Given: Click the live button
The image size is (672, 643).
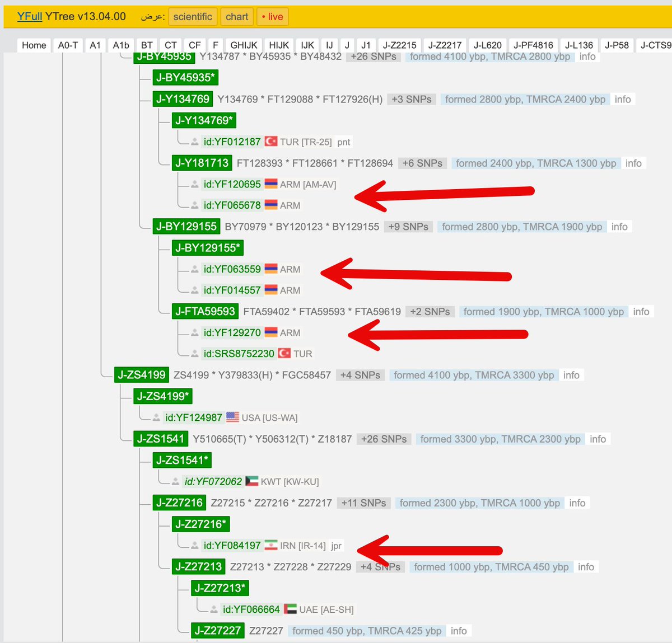Looking at the screenshot, I should point(272,17).
